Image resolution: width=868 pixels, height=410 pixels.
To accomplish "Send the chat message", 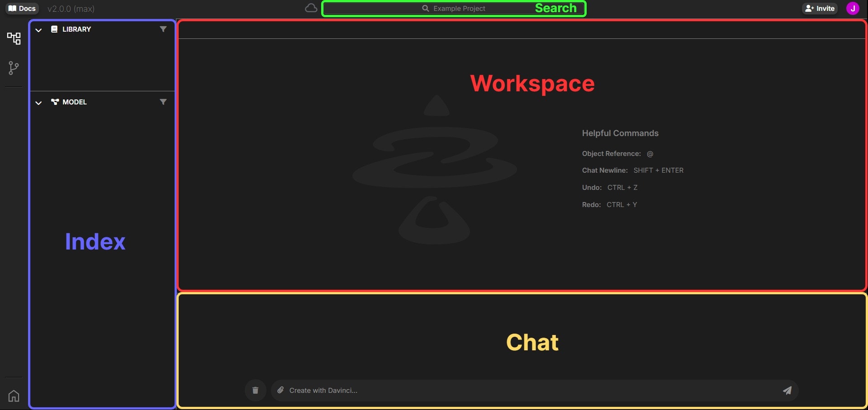I will (x=787, y=391).
